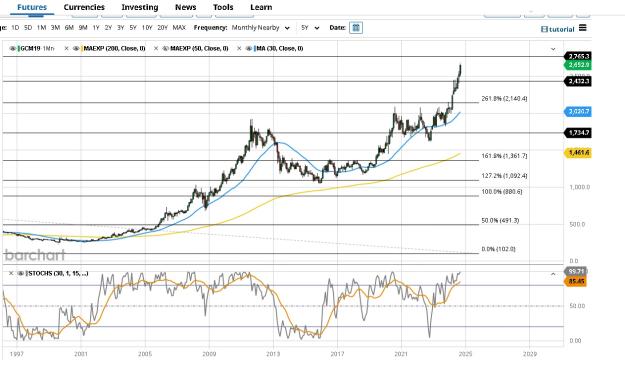Collapse the main chart legend chevron

click(x=553, y=49)
